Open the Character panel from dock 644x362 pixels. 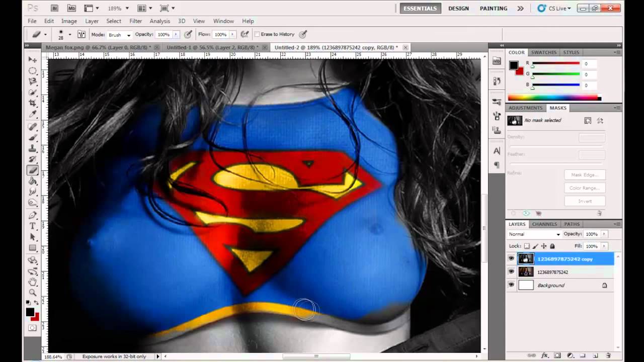pos(497,151)
